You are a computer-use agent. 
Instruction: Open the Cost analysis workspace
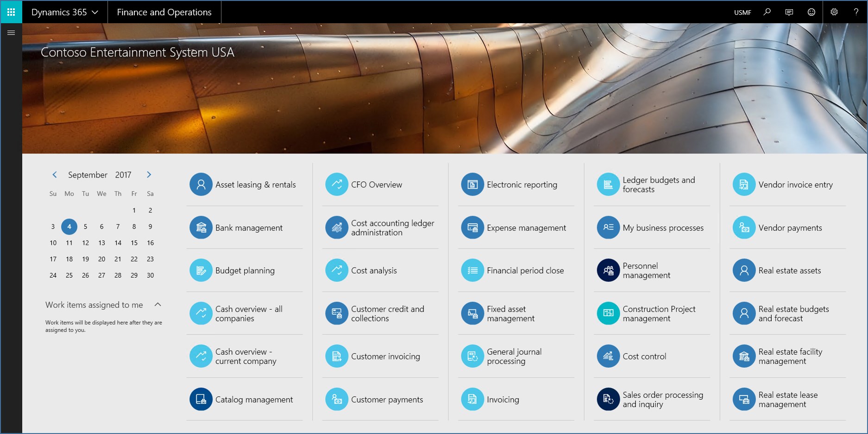click(380, 270)
